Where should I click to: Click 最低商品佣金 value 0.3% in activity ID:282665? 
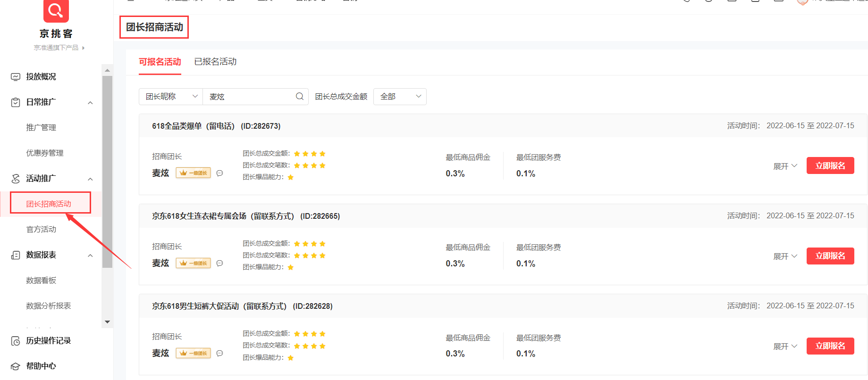[x=455, y=264]
